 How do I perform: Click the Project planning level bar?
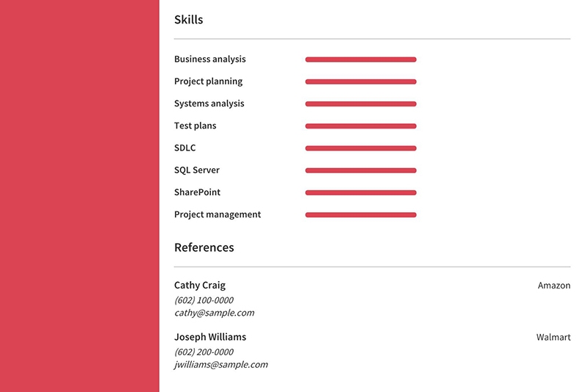coord(361,81)
